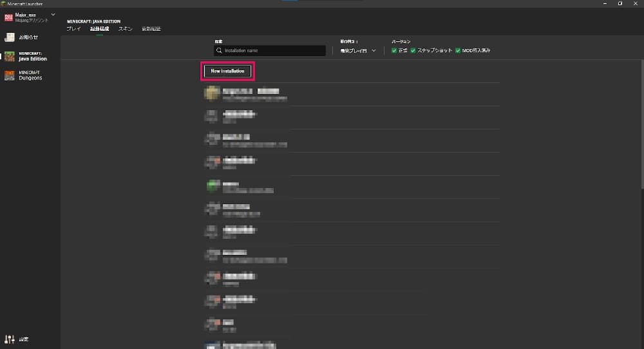This screenshot has height=349, width=644.
Task: Toggle the 正式 release checkbox
Action: (x=394, y=50)
